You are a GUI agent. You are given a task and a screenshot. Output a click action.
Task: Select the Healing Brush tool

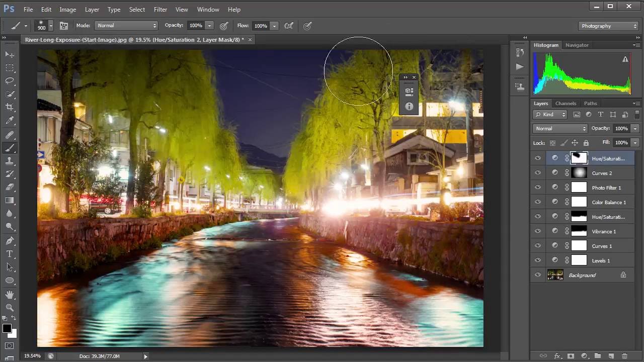[10, 135]
